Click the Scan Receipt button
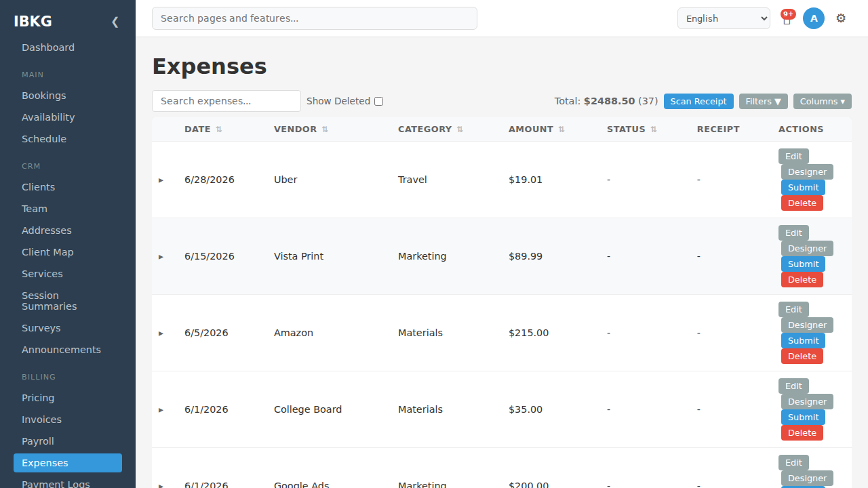Viewport: 868px width, 488px height. (698, 101)
